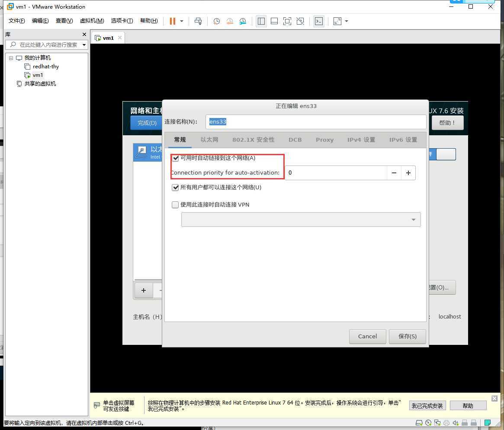Click the send Ctrl+Alt+Del toolbar icon

point(198,21)
